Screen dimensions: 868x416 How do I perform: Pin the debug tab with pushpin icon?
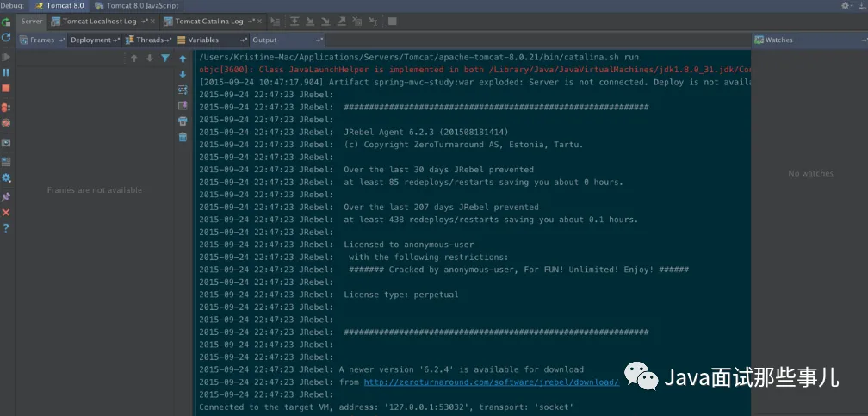click(6, 196)
